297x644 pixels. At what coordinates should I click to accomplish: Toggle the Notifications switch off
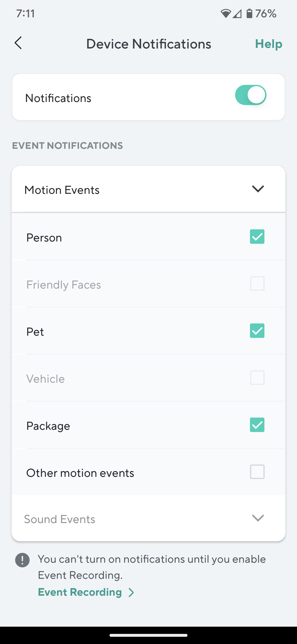251,95
